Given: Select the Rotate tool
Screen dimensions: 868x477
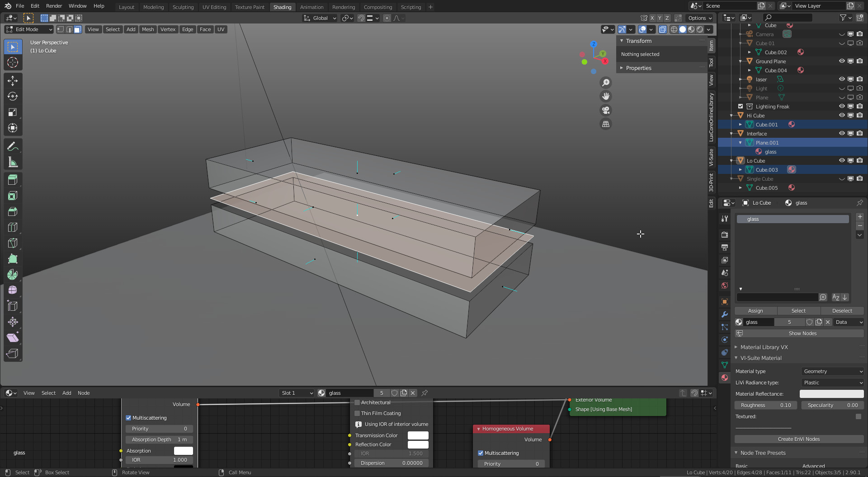Looking at the screenshot, I should point(13,96).
